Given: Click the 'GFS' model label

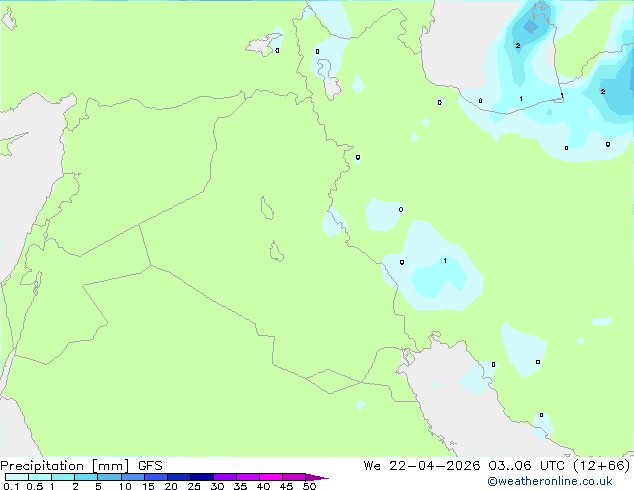Looking at the screenshot, I should tap(150, 466).
